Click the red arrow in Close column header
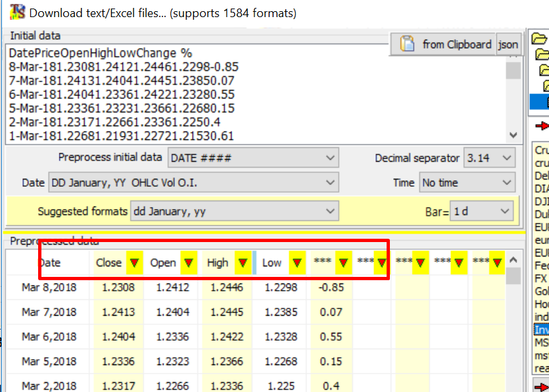 click(135, 263)
